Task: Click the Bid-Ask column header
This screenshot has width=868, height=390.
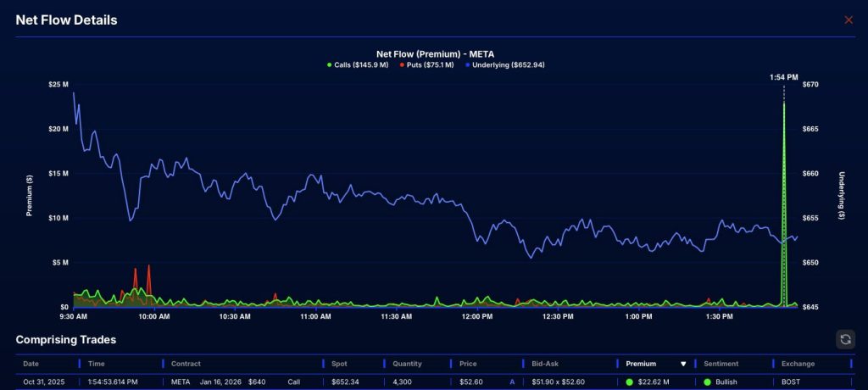Action: (541, 364)
